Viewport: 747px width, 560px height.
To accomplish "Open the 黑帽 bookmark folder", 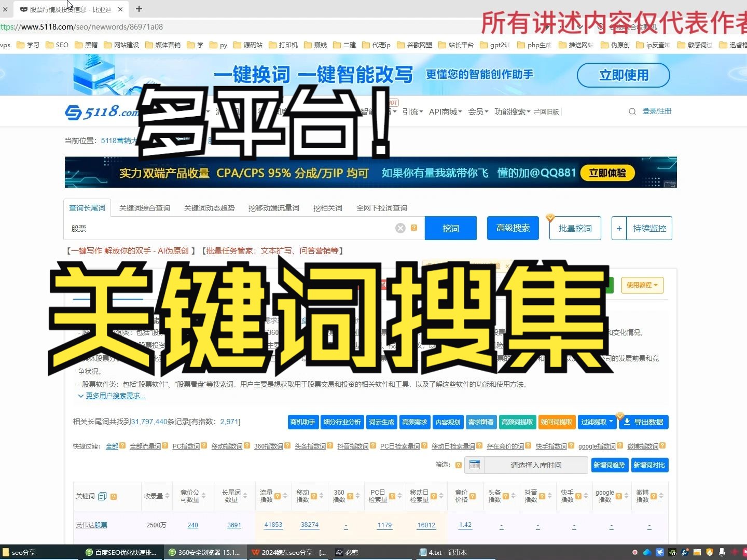I will [86, 45].
